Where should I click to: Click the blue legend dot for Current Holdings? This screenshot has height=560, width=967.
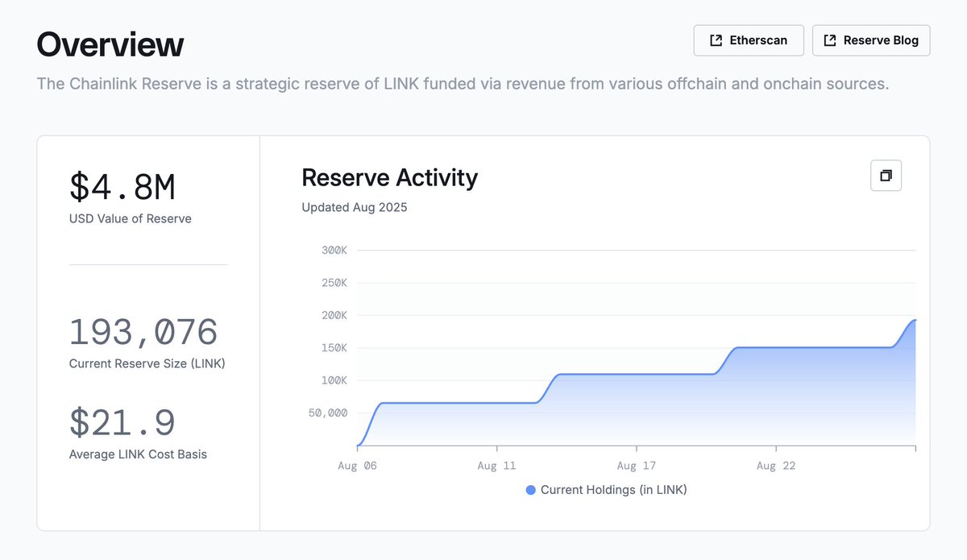click(x=530, y=490)
